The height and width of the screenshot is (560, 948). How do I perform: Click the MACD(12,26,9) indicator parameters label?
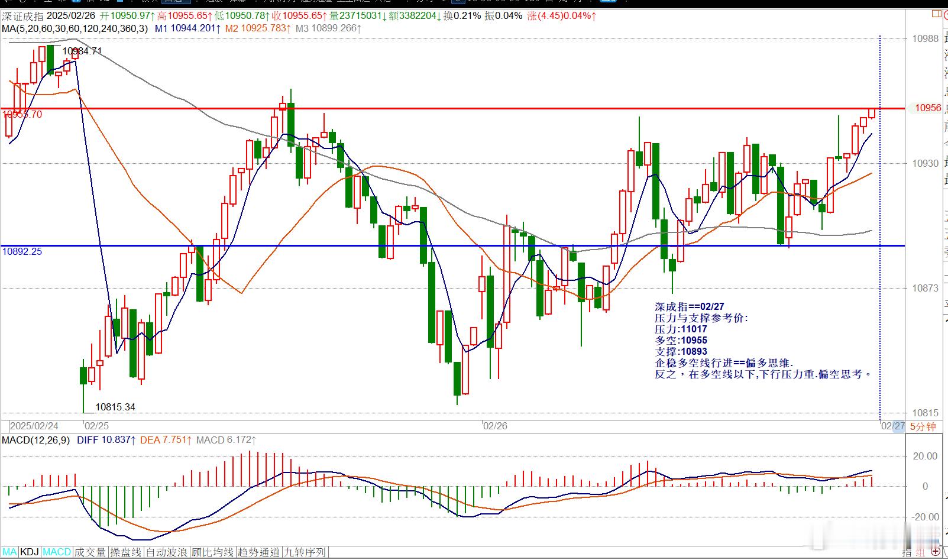pyautogui.click(x=35, y=440)
